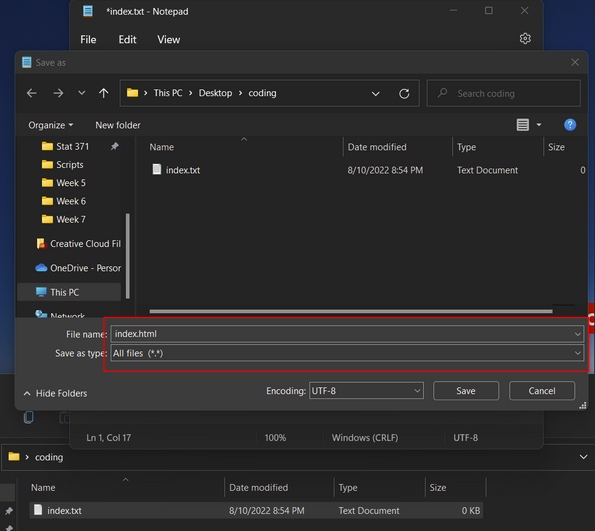Collapse folders with Hide Folders
595x531 pixels.
55,394
